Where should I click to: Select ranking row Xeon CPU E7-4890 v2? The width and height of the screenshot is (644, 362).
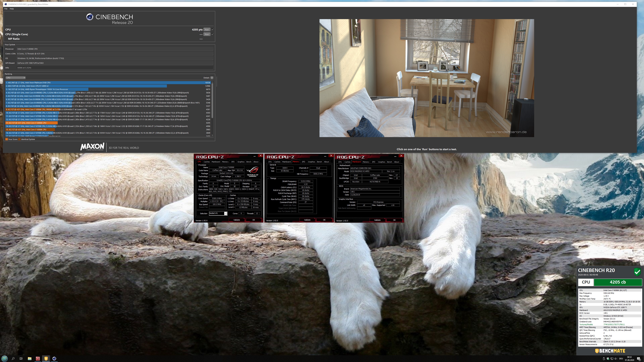[108, 86]
